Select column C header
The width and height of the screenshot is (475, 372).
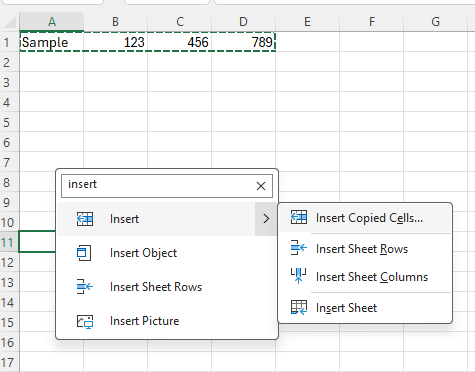180,22
